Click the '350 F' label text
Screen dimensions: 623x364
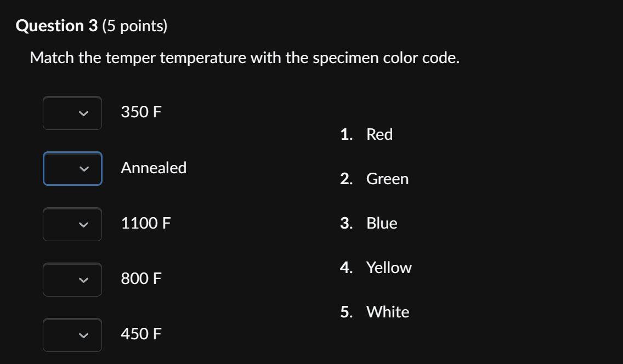tap(141, 112)
